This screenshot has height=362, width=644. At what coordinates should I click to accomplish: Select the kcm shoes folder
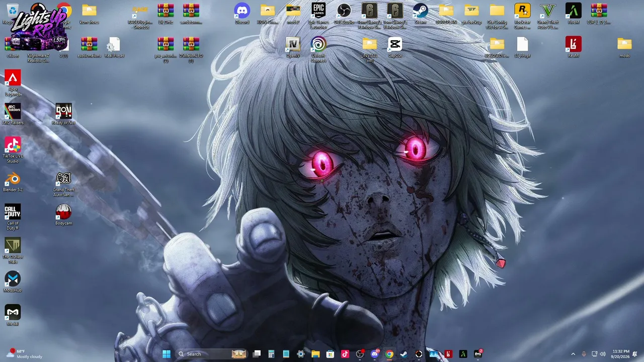[89, 14]
